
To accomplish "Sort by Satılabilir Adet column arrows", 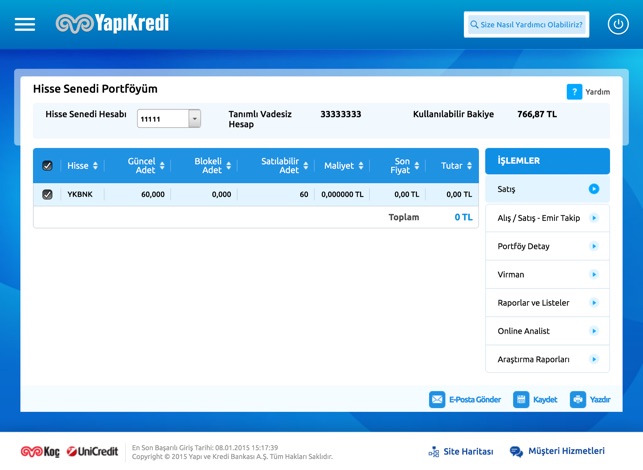I will [x=306, y=166].
